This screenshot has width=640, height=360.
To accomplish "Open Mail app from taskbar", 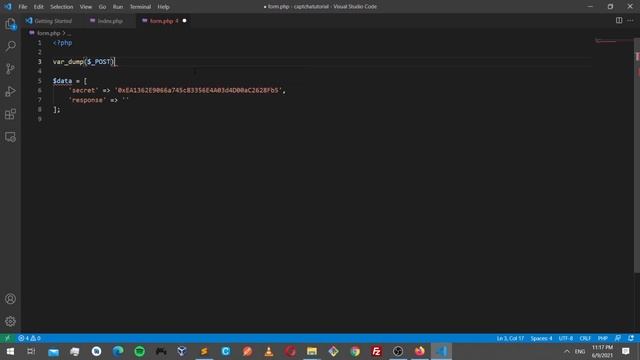I will [53, 351].
